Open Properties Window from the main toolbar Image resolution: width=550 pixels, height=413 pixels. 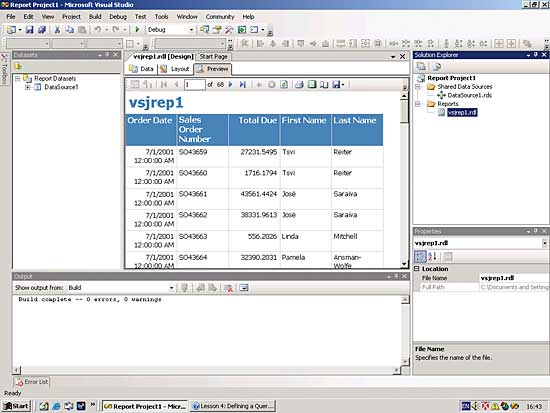tap(217, 30)
